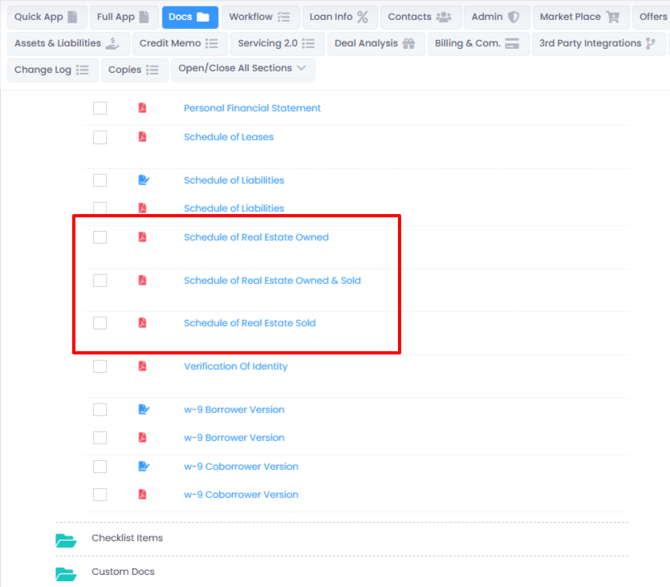Expand the Custom Docs section
670x587 pixels.
(123, 572)
